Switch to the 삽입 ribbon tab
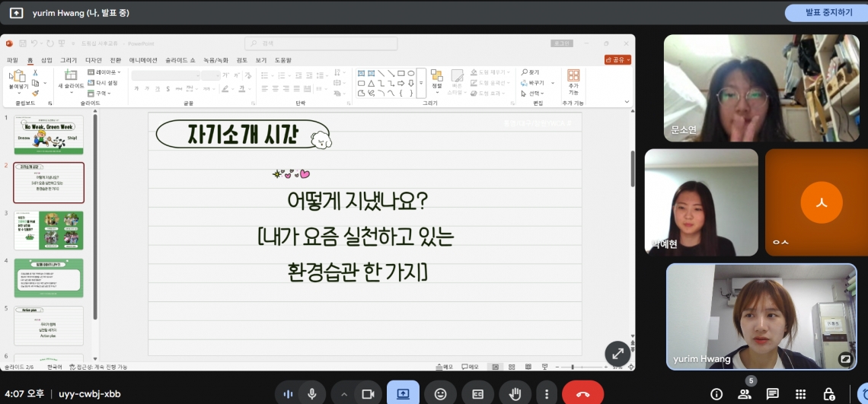Viewport: 868px width, 404px height. tap(46, 60)
